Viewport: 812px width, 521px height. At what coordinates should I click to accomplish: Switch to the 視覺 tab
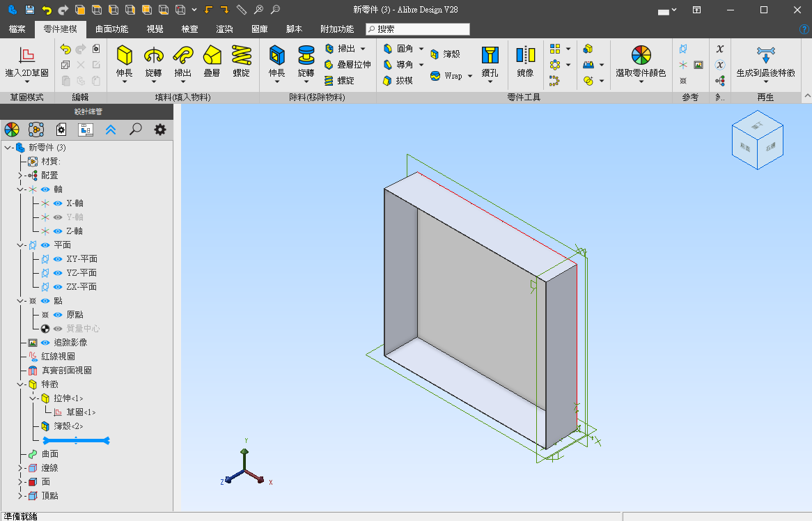click(x=155, y=29)
